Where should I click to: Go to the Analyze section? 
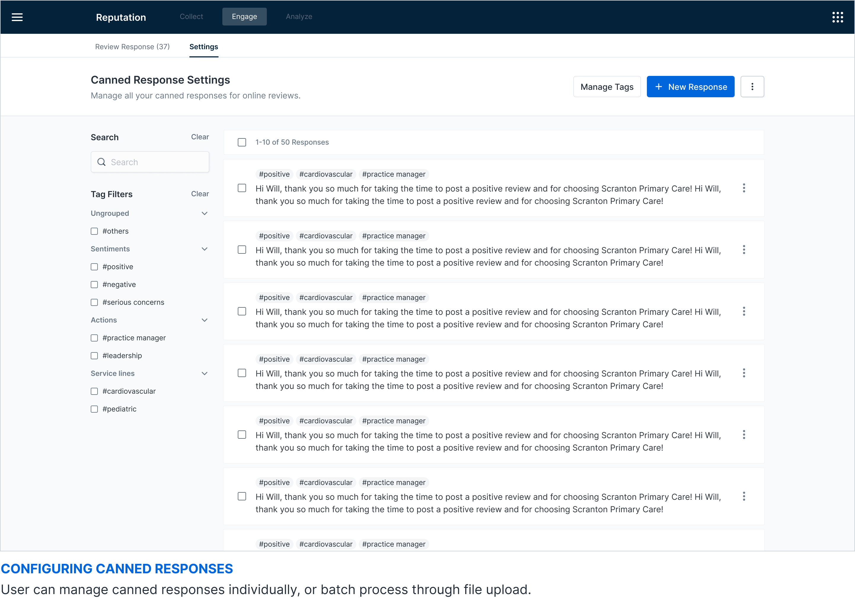(x=299, y=17)
